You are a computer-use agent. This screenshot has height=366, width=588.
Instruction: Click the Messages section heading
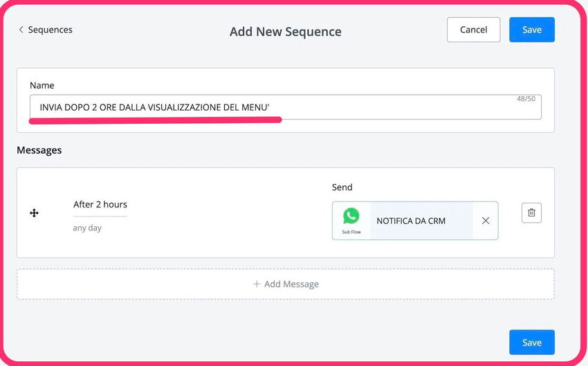(39, 150)
